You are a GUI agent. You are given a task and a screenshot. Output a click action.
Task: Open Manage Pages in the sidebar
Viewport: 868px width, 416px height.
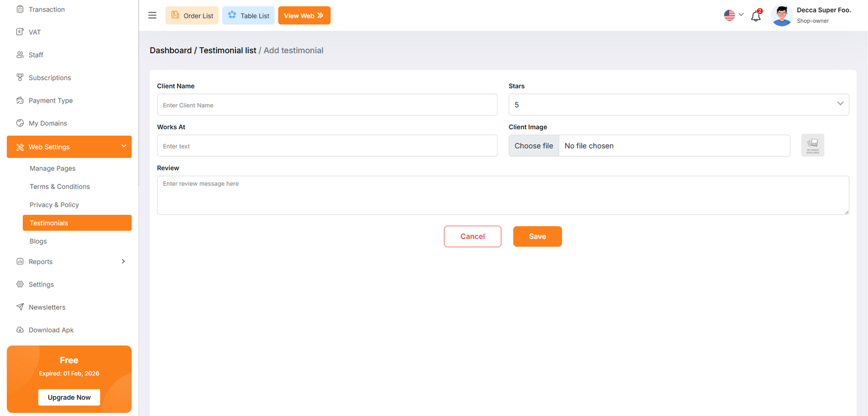pos(53,169)
